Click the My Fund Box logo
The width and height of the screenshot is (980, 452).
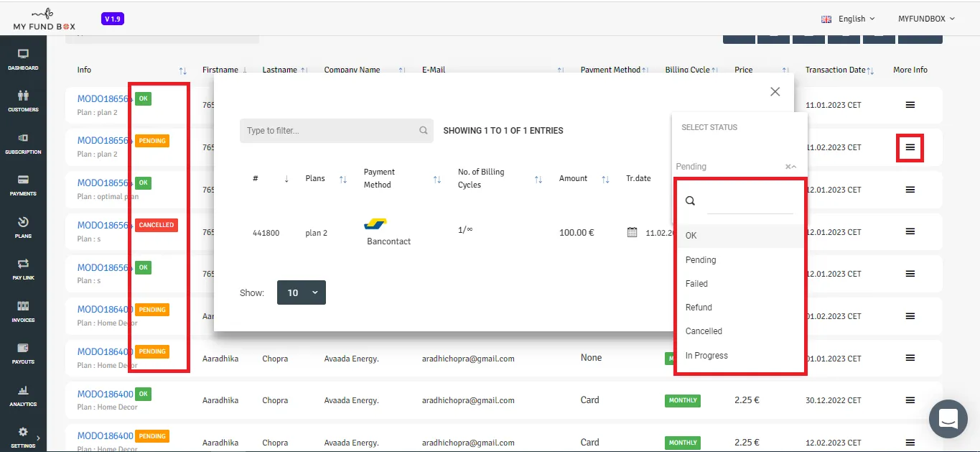point(44,19)
